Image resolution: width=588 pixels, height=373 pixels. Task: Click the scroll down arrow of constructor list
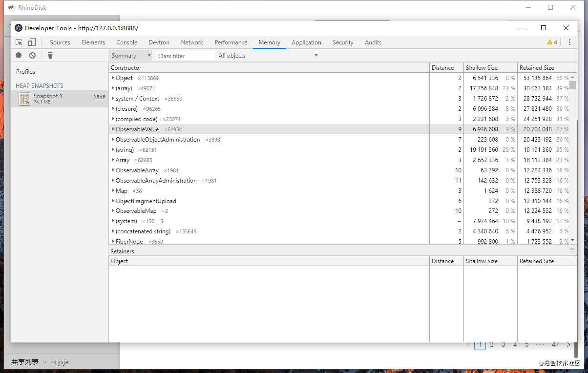coord(573,240)
